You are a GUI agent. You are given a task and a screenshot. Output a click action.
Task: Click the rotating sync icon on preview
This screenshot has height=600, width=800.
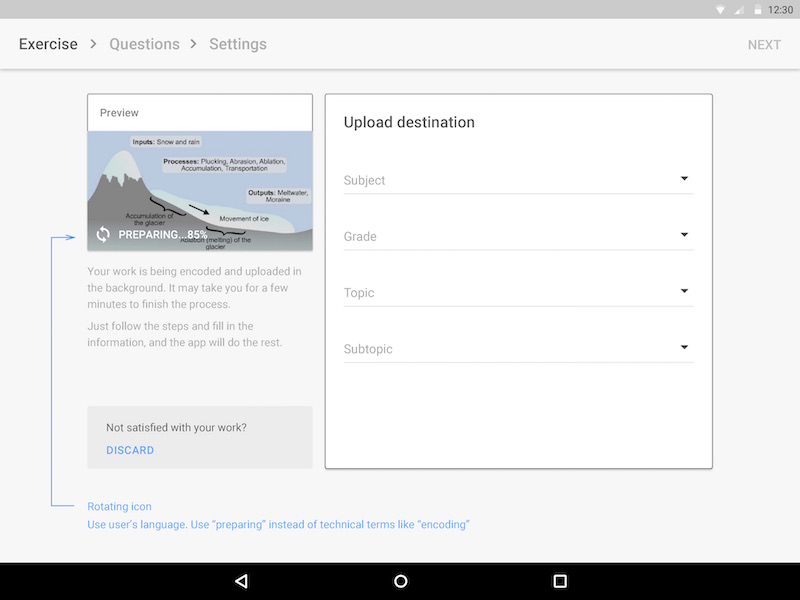click(103, 235)
